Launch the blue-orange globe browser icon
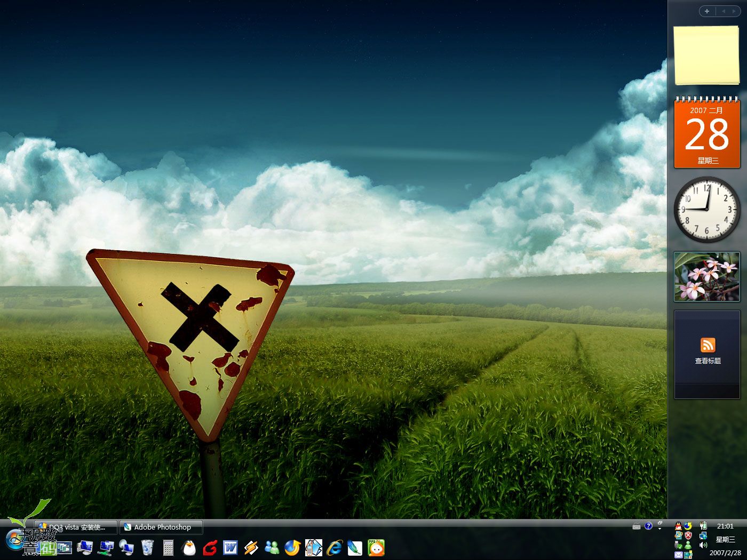 tap(292, 548)
